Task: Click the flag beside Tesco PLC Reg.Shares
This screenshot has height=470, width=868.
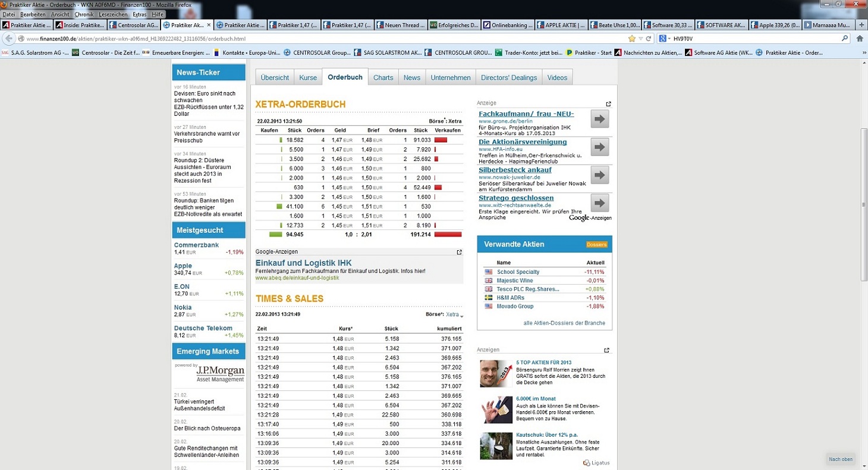Action: coord(489,289)
